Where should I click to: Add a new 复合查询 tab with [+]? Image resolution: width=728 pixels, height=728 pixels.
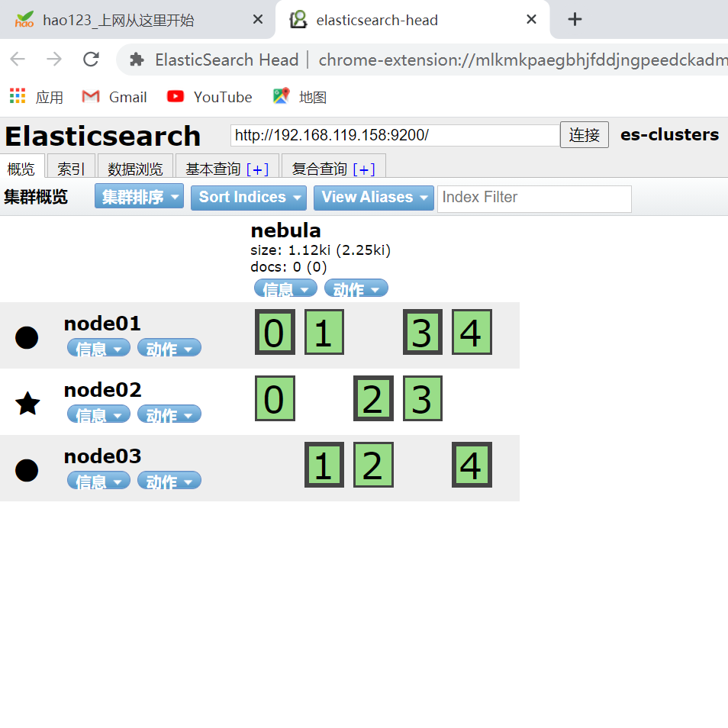(x=364, y=170)
